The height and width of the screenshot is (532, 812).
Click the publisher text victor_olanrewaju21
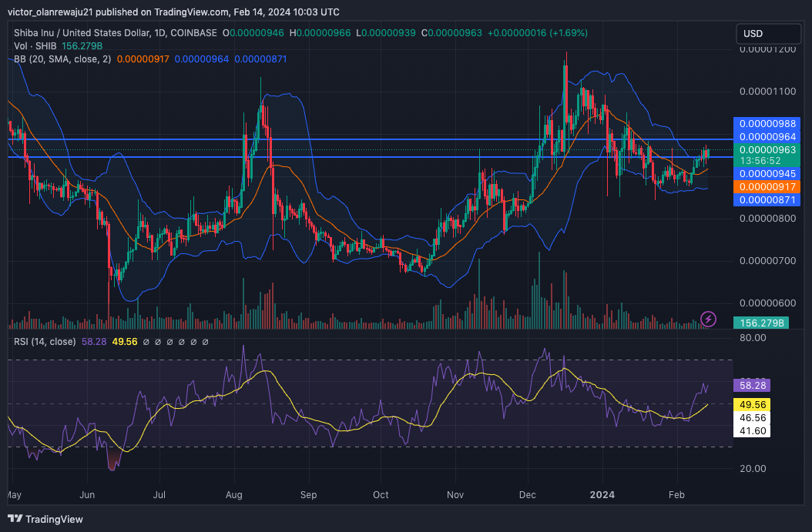pyautogui.click(x=50, y=12)
